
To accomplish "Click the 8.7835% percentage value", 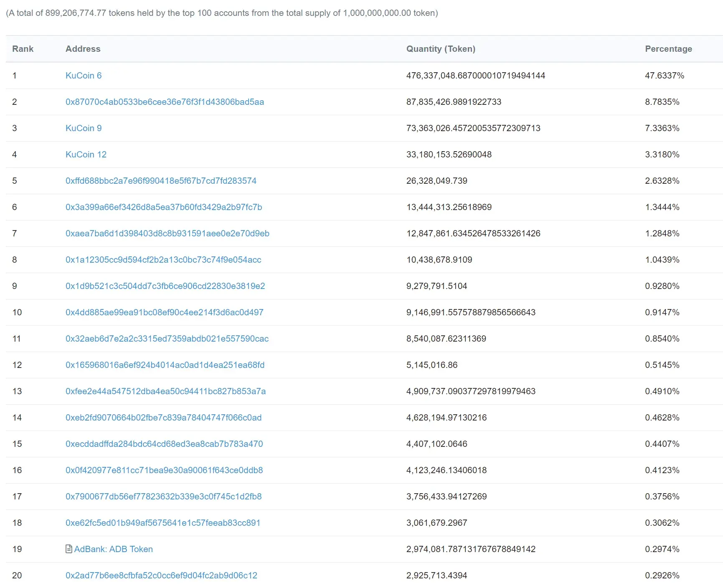I will pos(662,102).
